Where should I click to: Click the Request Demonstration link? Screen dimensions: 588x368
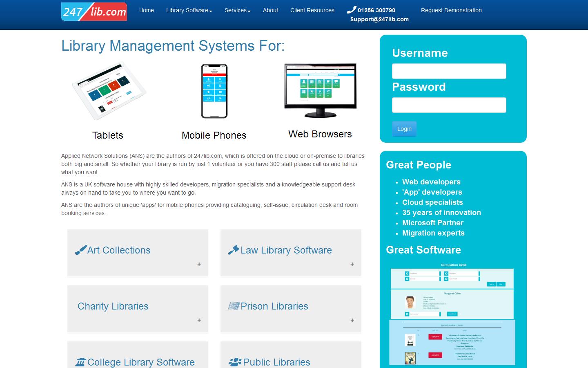tap(451, 10)
